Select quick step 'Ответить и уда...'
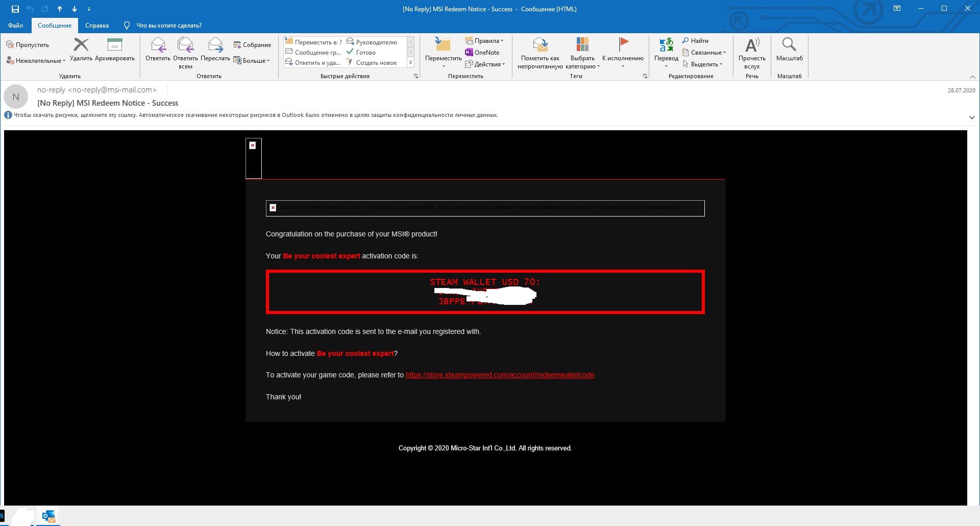Viewport: 980px width, 526px height. [313, 63]
